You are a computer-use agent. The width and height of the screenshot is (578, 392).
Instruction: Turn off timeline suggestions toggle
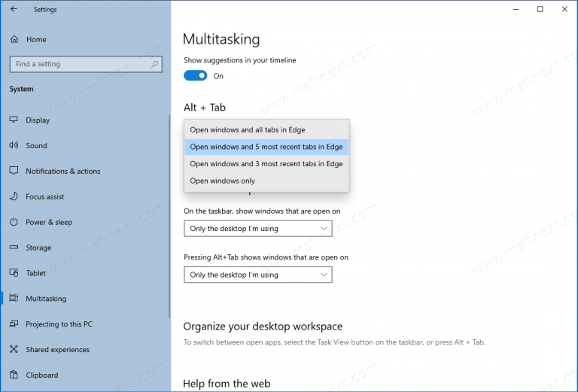tap(196, 75)
